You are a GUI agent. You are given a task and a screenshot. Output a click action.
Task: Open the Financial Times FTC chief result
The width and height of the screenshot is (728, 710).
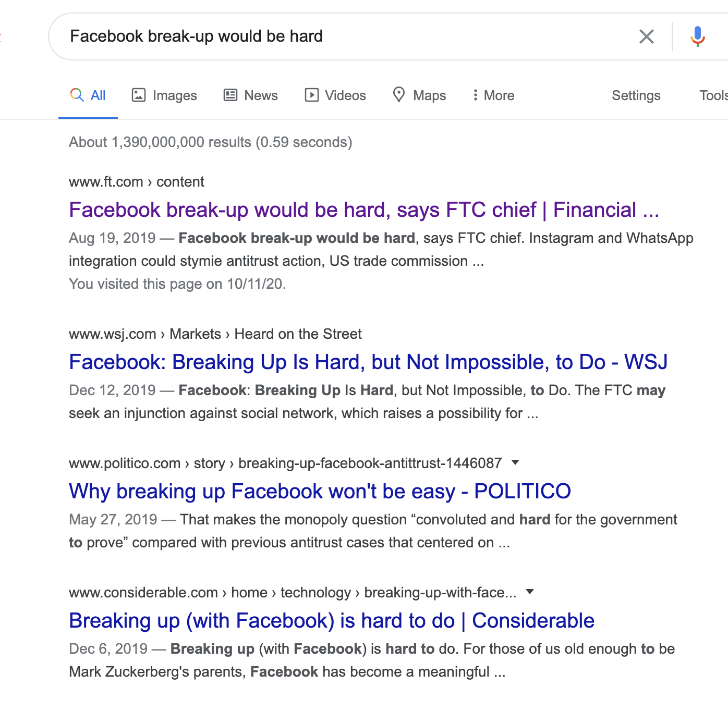pyautogui.click(x=363, y=210)
